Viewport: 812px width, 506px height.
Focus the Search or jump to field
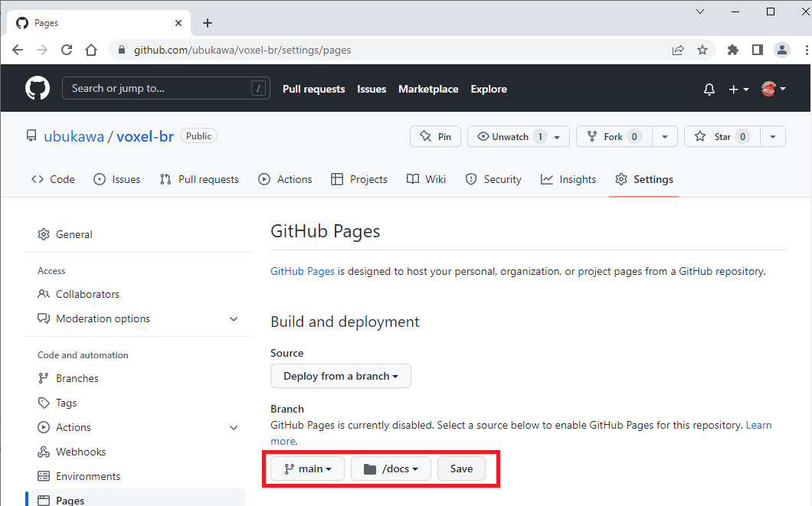(x=165, y=89)
